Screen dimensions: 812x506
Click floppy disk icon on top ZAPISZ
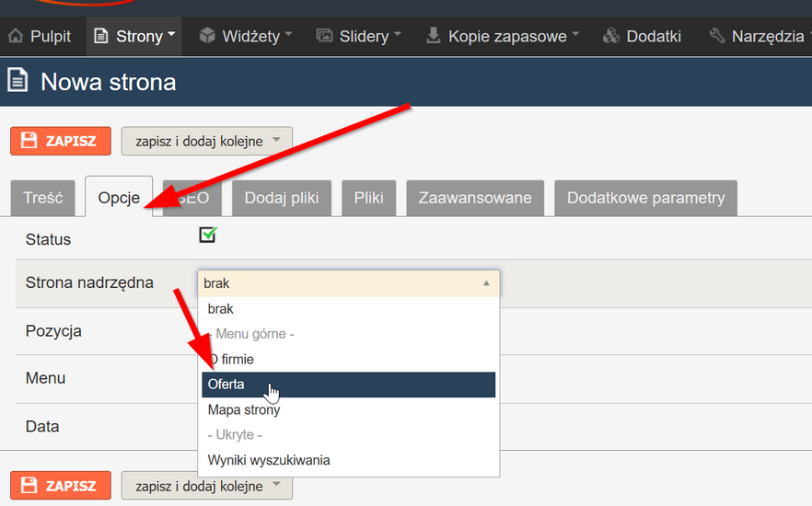click(x=29, y=141)
